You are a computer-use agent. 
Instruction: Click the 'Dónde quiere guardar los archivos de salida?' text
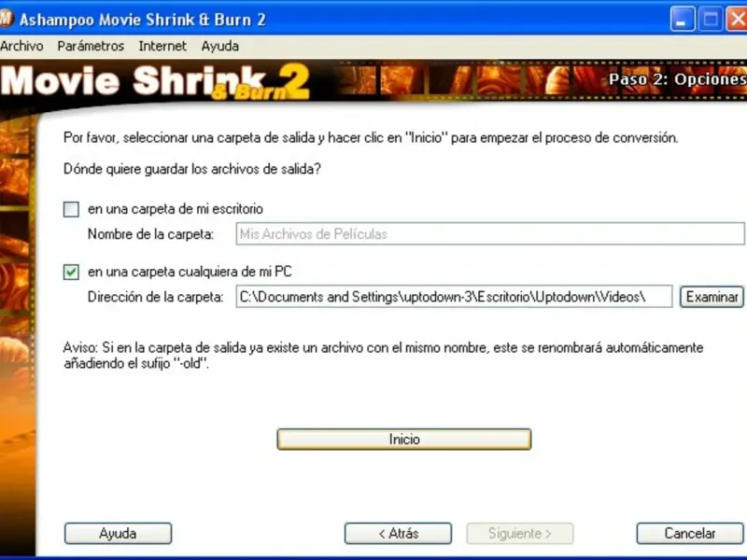click(x=192, y=169)
